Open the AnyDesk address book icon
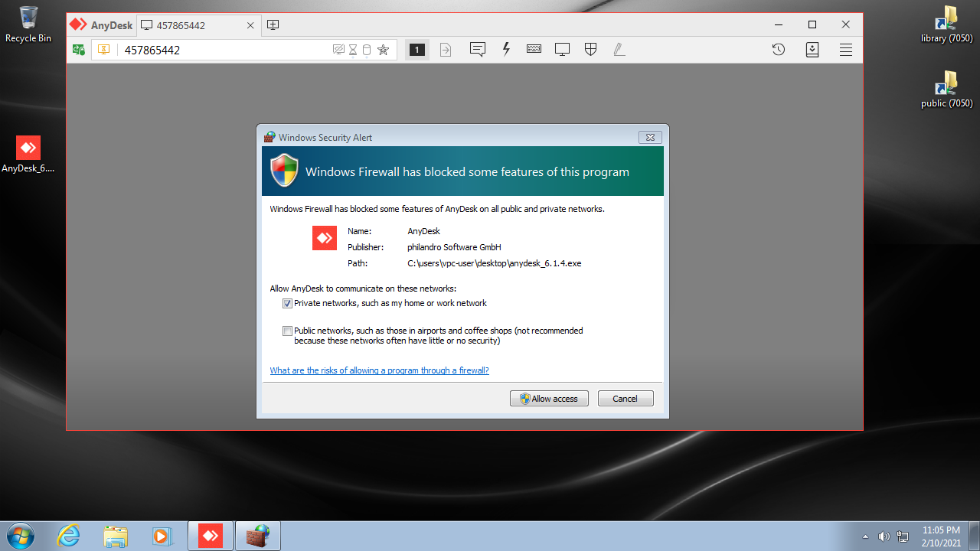 (x=812, y=50)
